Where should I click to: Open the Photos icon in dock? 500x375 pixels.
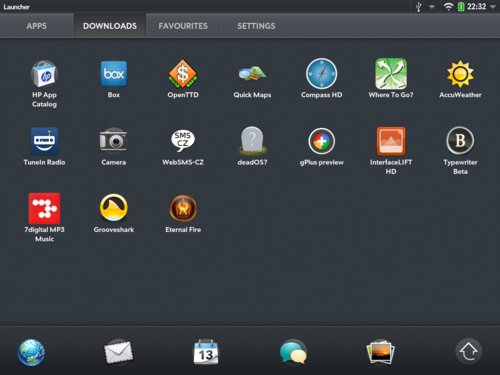pyautogui.click(x=380, y=352)
